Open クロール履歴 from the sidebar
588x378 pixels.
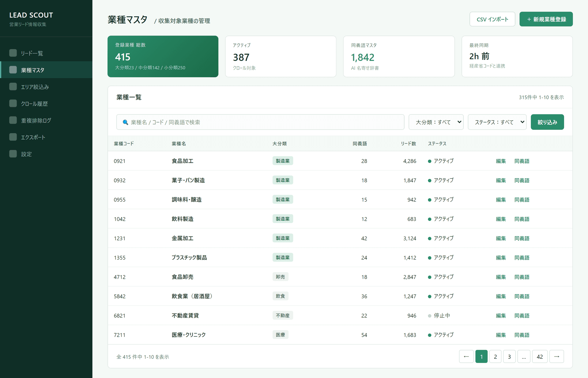pyautogui.click(x=46, y=104)
